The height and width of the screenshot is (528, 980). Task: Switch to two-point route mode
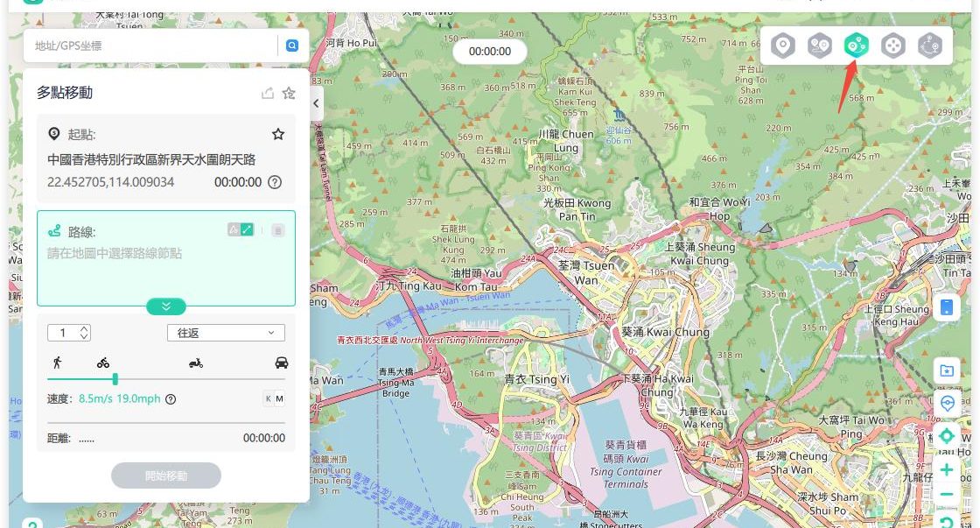pyautogui.click(x=819, y=46)
